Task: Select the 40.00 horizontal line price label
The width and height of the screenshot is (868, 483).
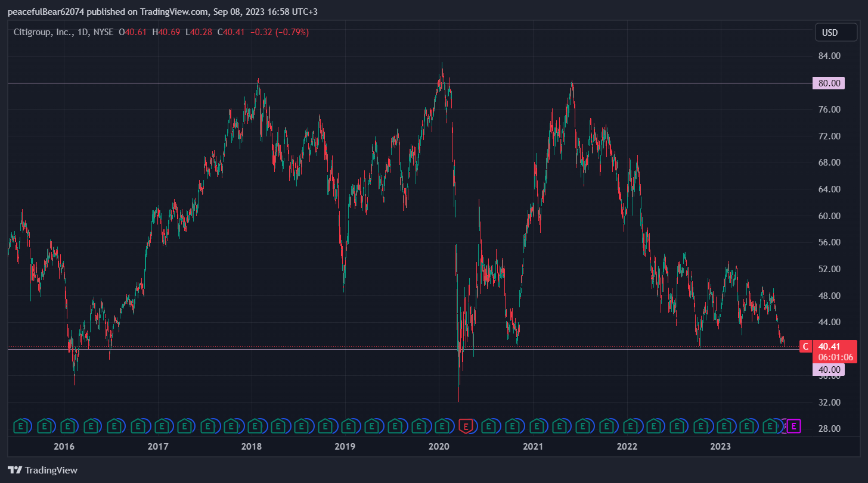Action: [829, 370]
